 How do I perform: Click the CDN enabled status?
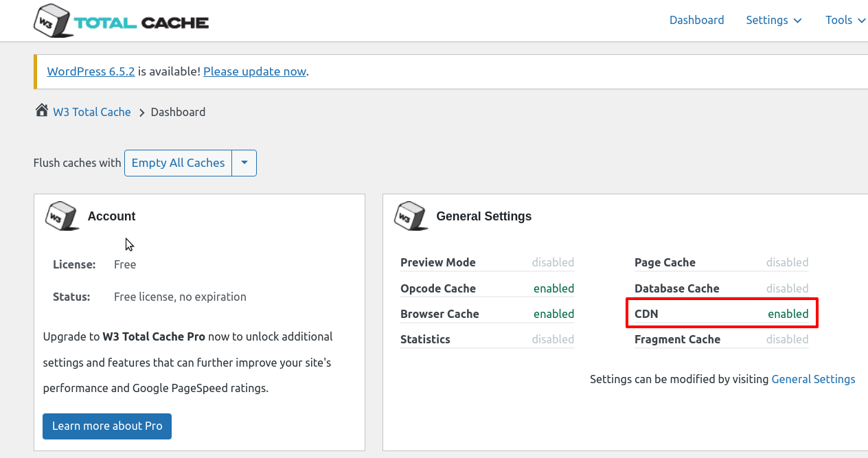(x=788, y=314)
